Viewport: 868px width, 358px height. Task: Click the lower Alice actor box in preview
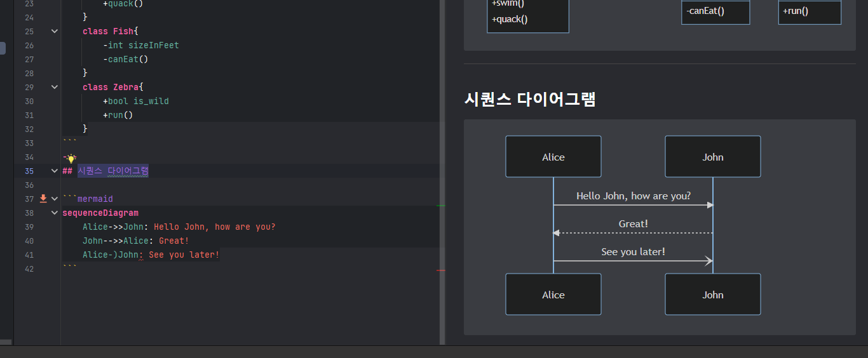553,295
